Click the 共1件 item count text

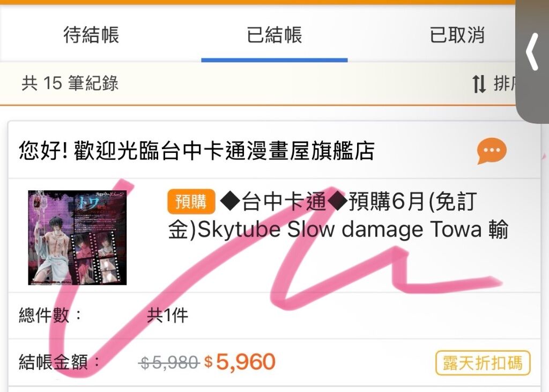167,315
